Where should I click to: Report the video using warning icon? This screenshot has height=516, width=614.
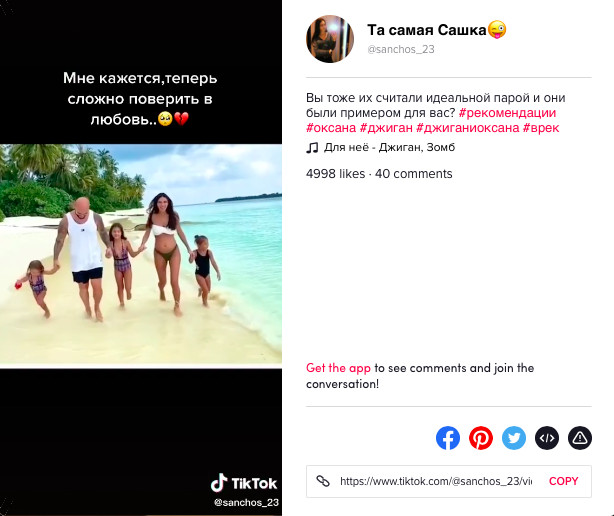580,438
